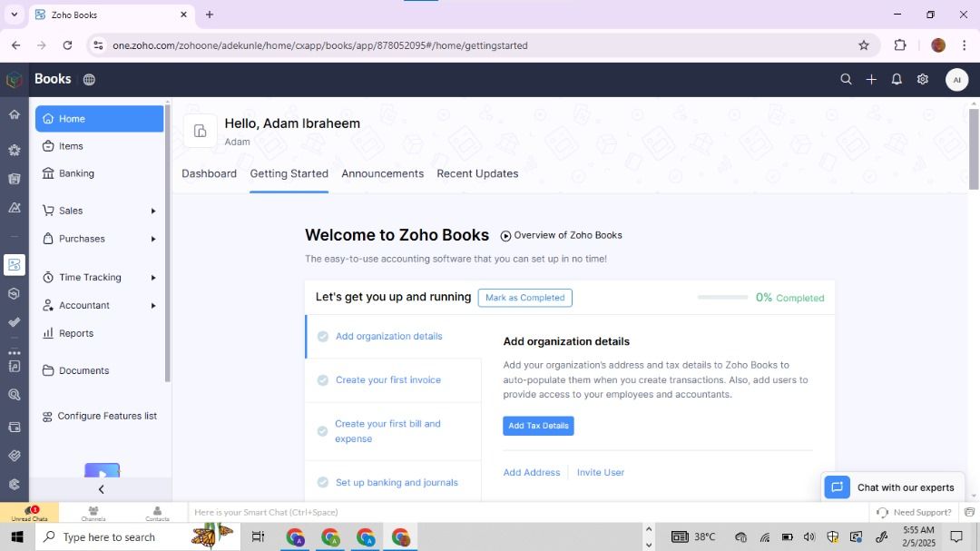Open Reports in the sidebar
Viewport: 980px width, 551px height.
(x=100, y=333)
